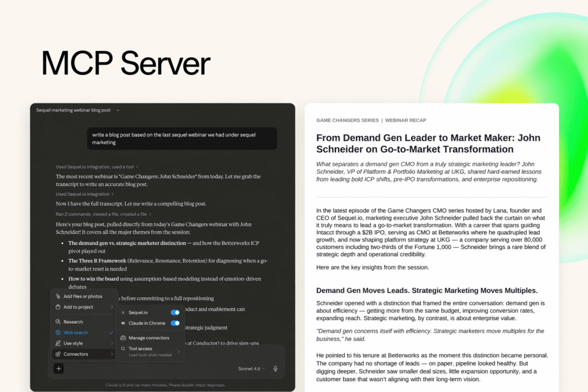This screenshot has height=392, width=588.
Task: Click the Claude in Chrome connector icon
Action: click(123, 323)
